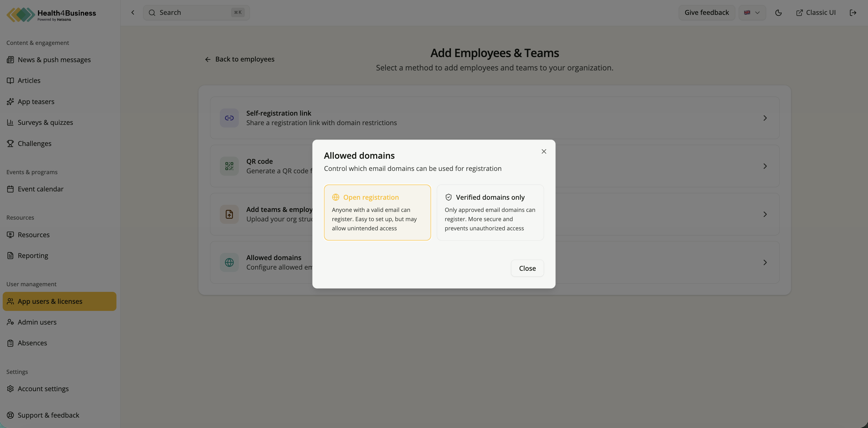Select the Open registration option
Screen dimensions: 868x428
pyautogui.click(x=377, y=213)
